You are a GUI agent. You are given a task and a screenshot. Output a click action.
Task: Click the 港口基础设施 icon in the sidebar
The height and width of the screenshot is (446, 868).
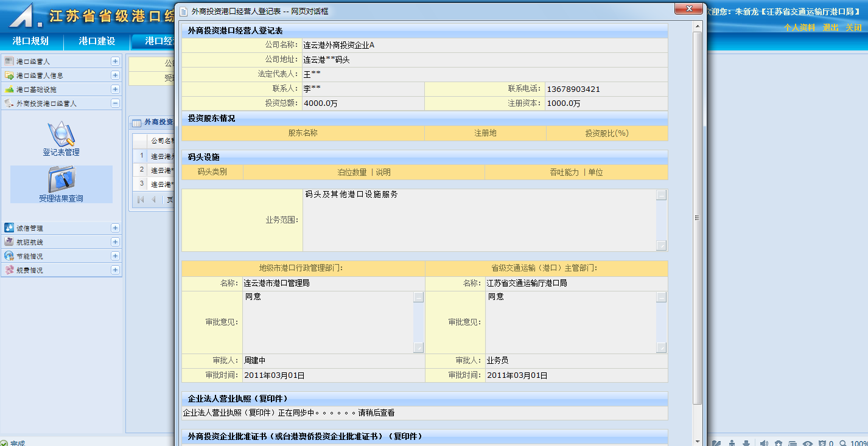9,89
